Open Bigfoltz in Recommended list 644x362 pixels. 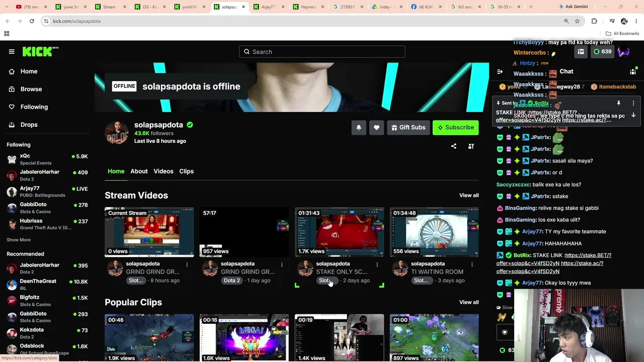tap(47, 301)
